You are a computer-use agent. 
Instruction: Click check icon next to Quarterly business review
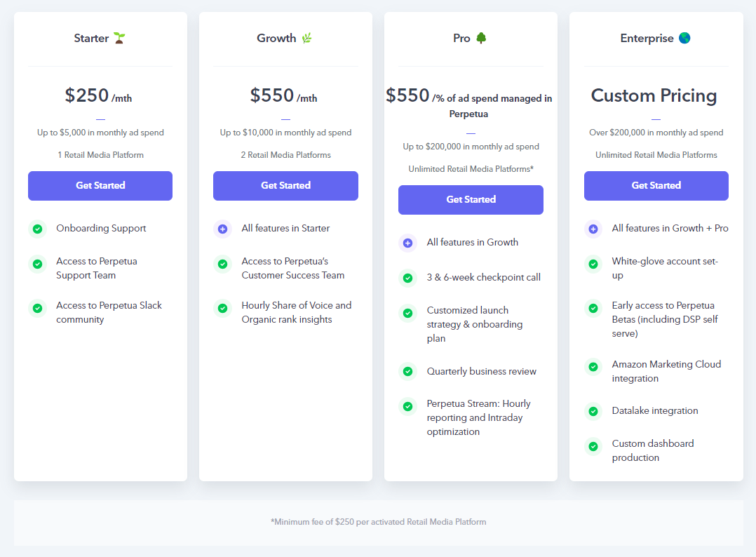click(408, 371)
